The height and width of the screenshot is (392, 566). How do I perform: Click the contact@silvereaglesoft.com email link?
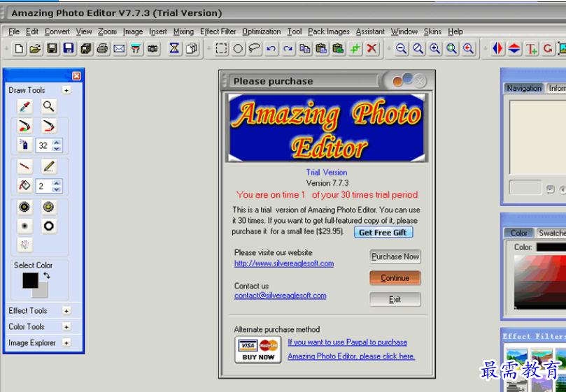(x=281, y=296)
